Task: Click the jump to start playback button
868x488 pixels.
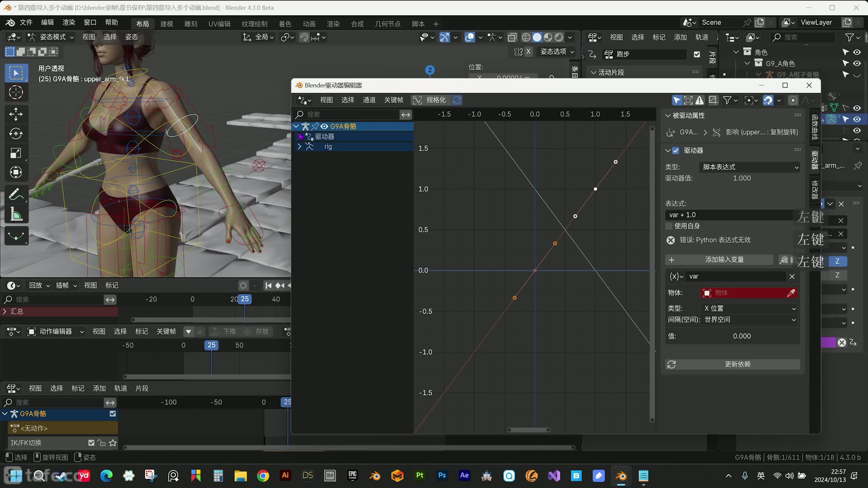Action: (268, 286)
